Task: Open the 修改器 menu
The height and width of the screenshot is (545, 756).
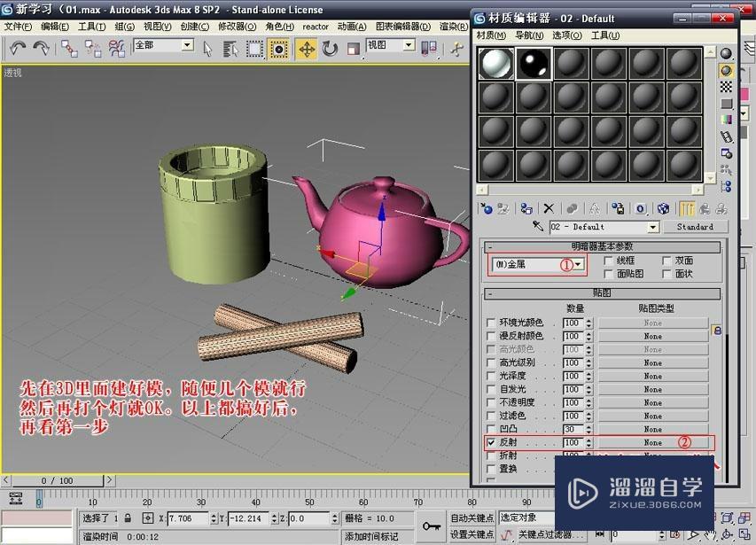Action: point(237,27)
